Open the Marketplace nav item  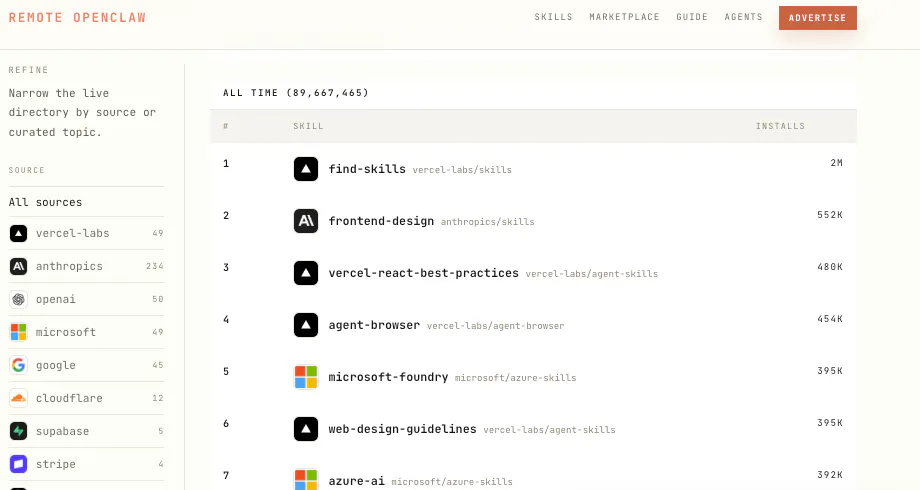coord(624,17)
